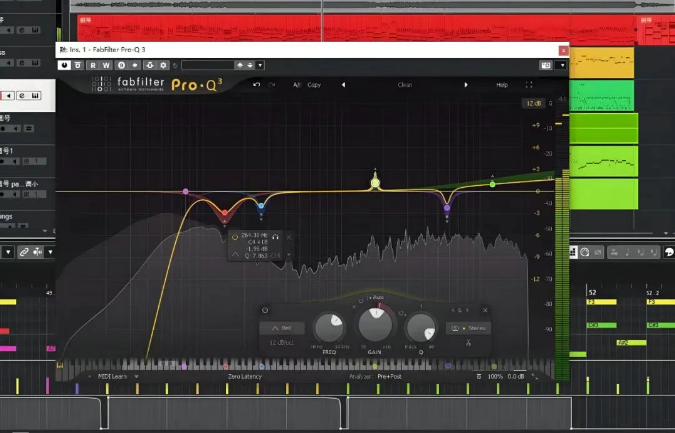Click the preset name field in header
This screenshot has height=433, width=675.
(x=207, y=65)
